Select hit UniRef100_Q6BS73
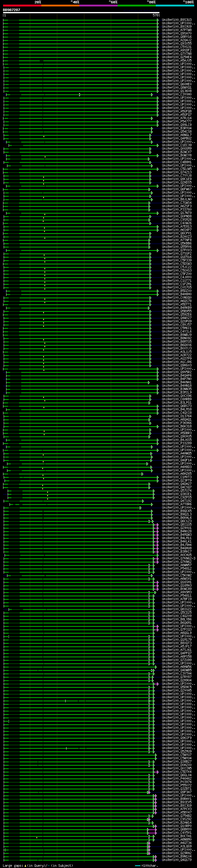The height and width of the screenshot is (868, 197). [x=177, y=406]
